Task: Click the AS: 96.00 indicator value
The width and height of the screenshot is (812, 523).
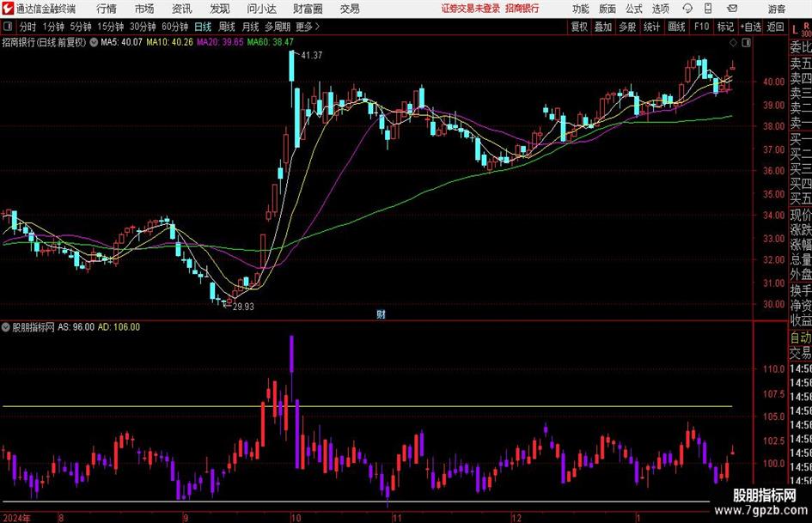Action: tap(76, 327)
